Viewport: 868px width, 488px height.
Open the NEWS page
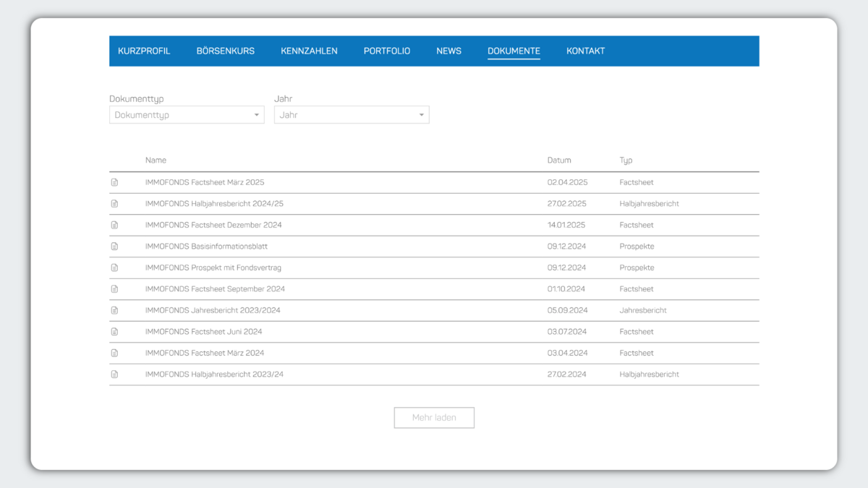point(448,51)
